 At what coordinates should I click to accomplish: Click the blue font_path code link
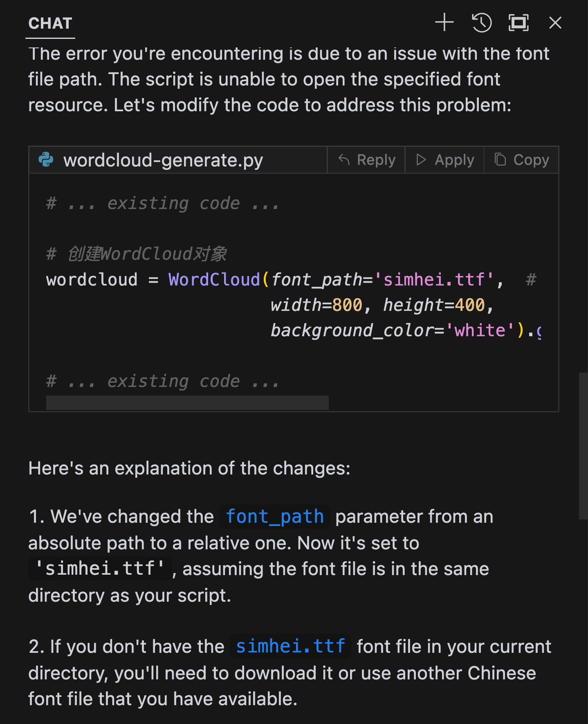[x=274, y=517]
